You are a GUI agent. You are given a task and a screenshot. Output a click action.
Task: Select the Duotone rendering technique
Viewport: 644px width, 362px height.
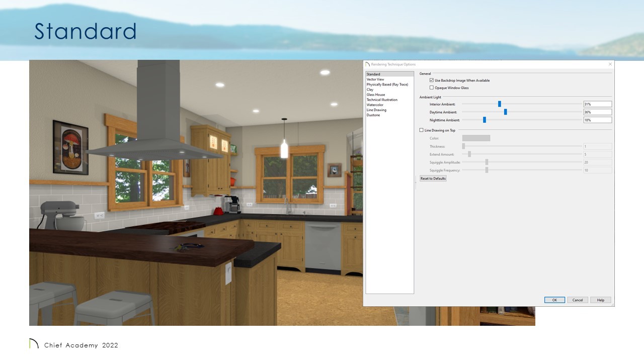pos(373,115)
